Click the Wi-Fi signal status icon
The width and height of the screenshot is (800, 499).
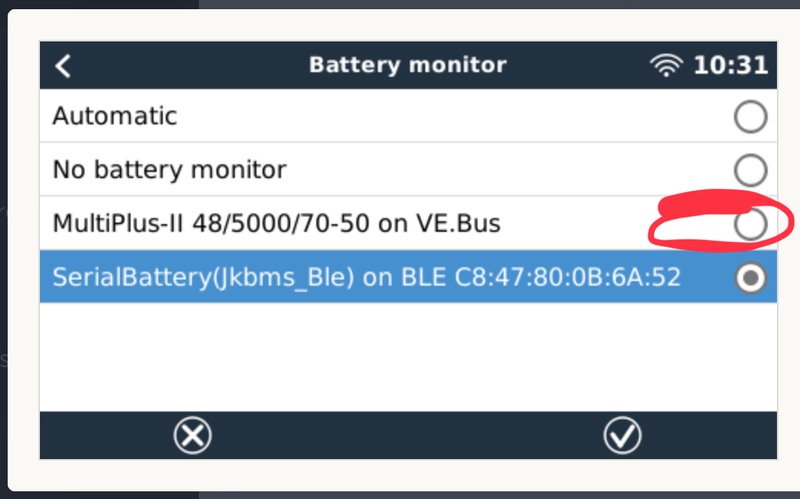click(665, 66)
